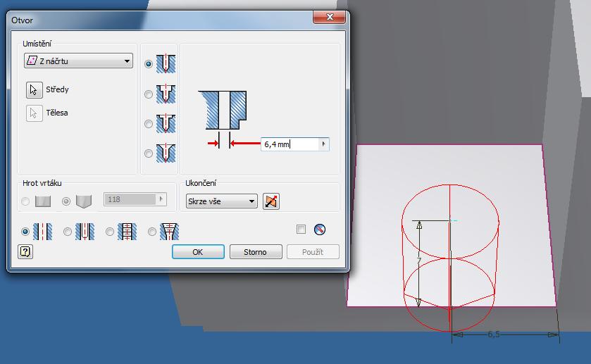The height and width of the screenshot is (364, 591).
Task: Click the flip direction icon button
Action: coord(271,201)
